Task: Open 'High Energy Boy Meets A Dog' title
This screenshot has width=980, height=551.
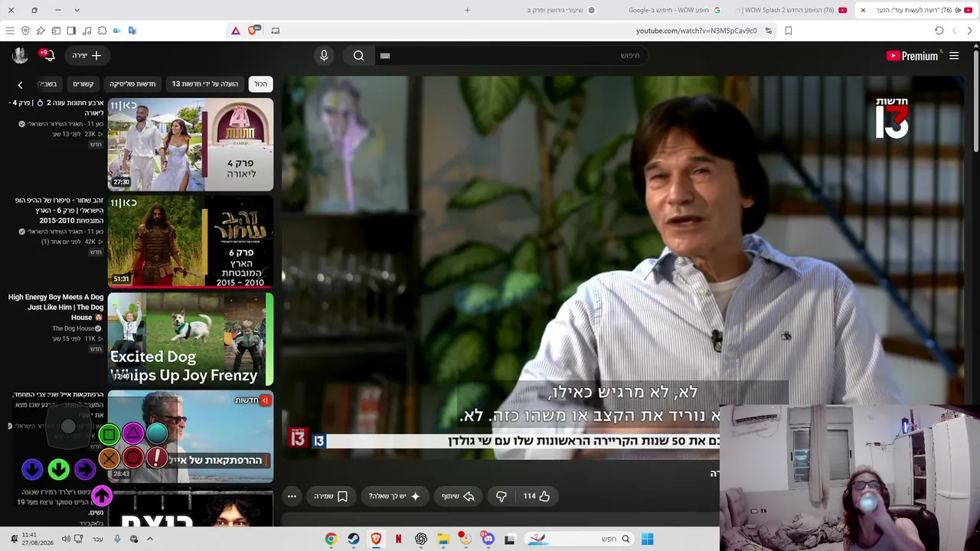Action: (56, 307)
